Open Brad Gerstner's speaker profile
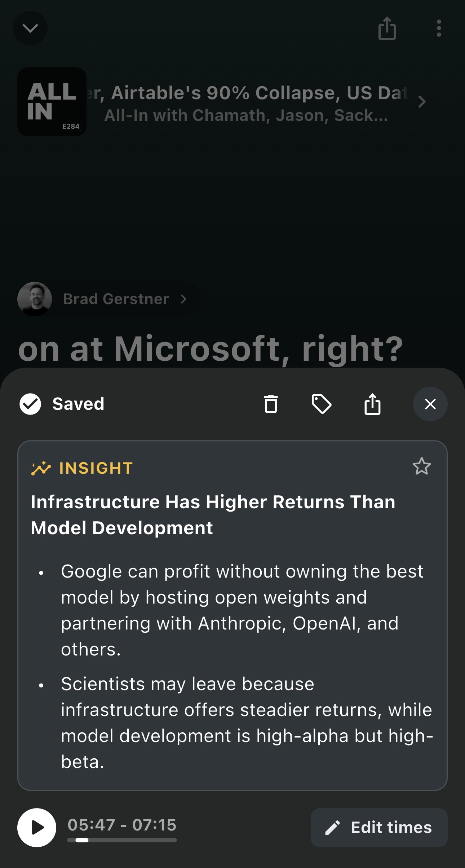 (116, 299)
